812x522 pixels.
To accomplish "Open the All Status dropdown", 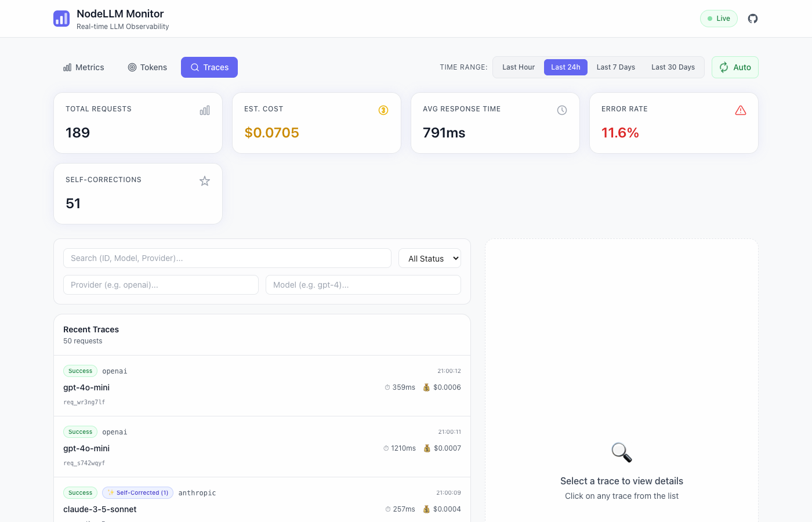I will [430, 259].
